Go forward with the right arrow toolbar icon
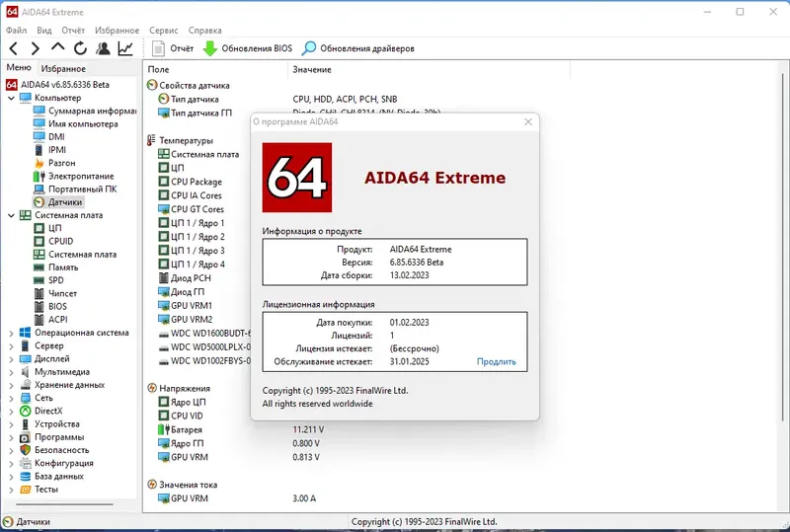 pyautogui.click(x=35, y=48)
